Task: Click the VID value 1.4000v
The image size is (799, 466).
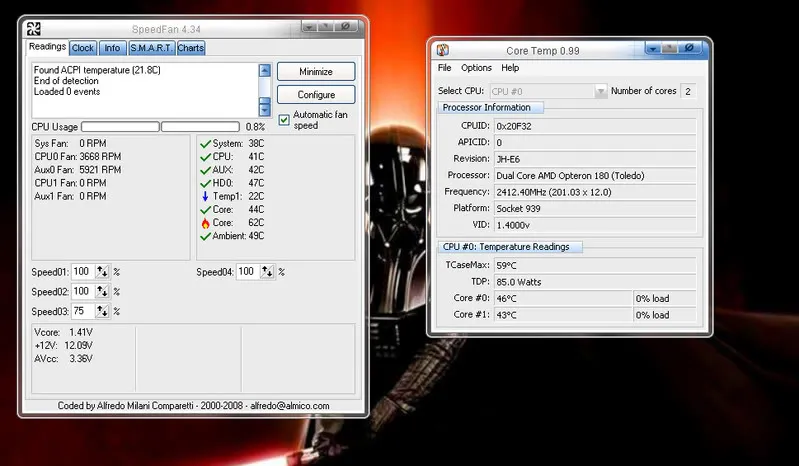Action: (x=595, y=225)
